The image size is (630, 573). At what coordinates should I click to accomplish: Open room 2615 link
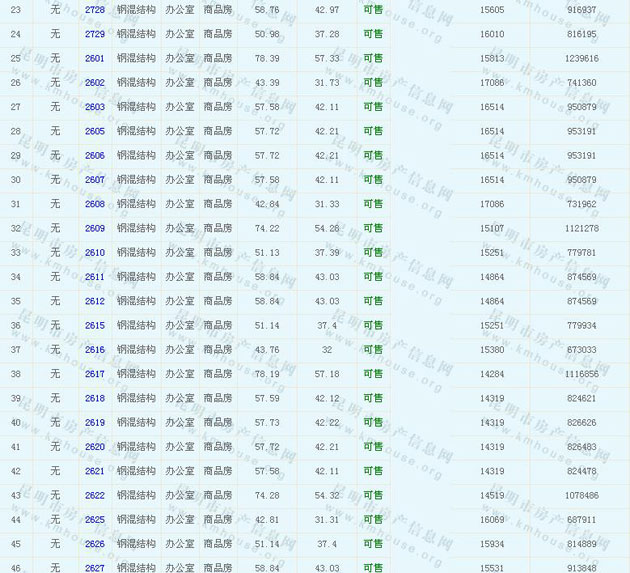click(95, 325)
